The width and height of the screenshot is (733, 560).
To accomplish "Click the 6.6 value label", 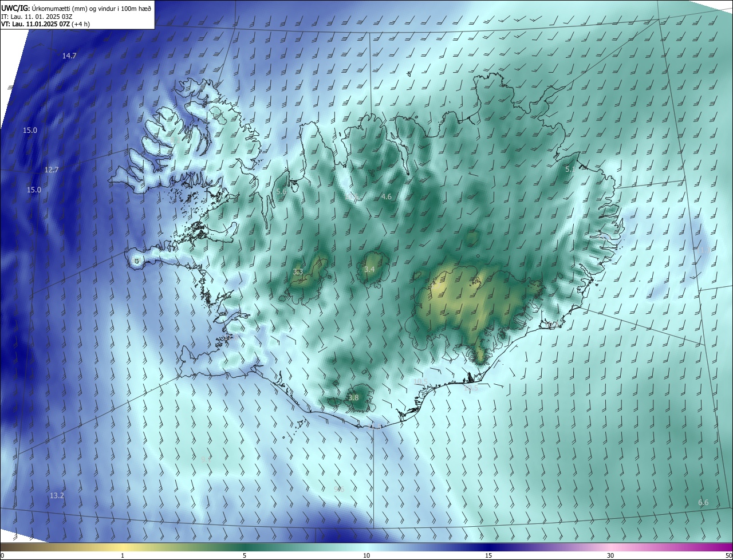I will [703, 502].
